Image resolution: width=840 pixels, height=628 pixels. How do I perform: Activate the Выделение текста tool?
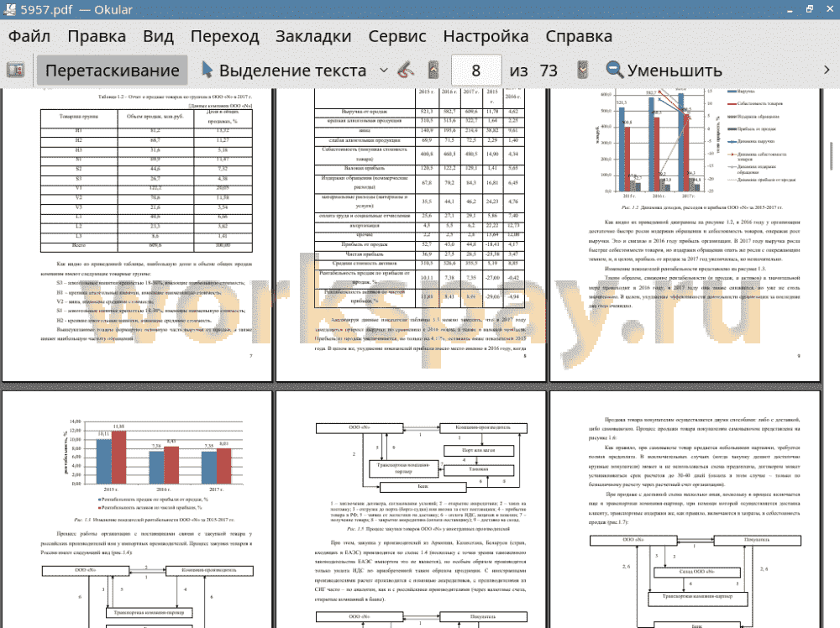pyautogui.click(x=284, y=71)
